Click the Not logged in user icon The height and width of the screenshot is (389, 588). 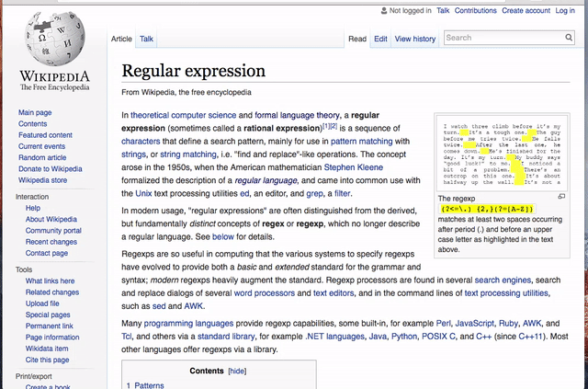pos(384,11)
